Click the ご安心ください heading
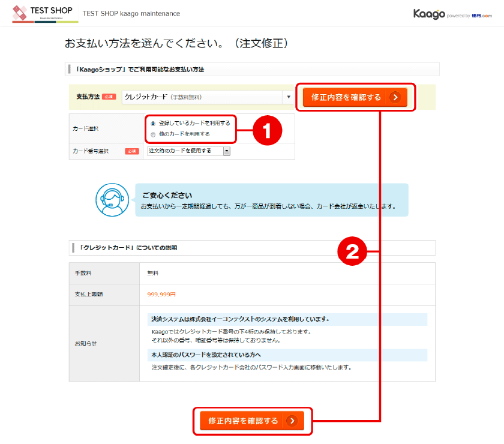This screenshot has height=444, width=504. coord(167,195)
